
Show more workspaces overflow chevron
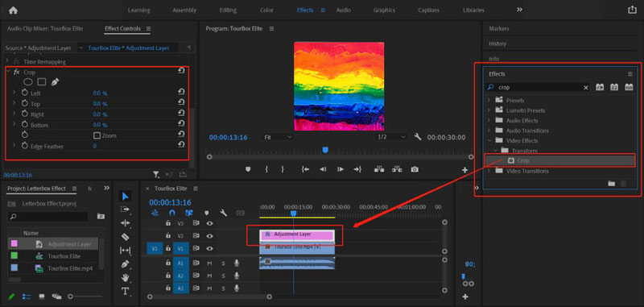[519, 10]
